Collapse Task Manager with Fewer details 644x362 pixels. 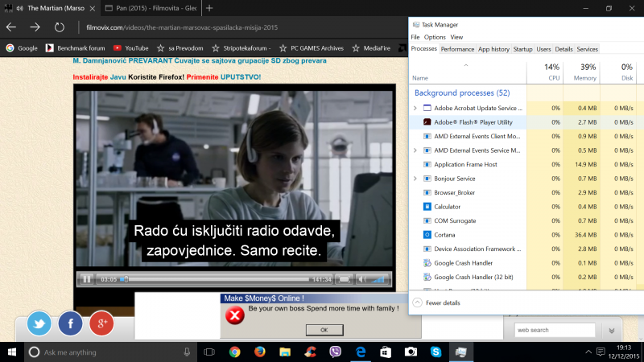pos(436,303)
